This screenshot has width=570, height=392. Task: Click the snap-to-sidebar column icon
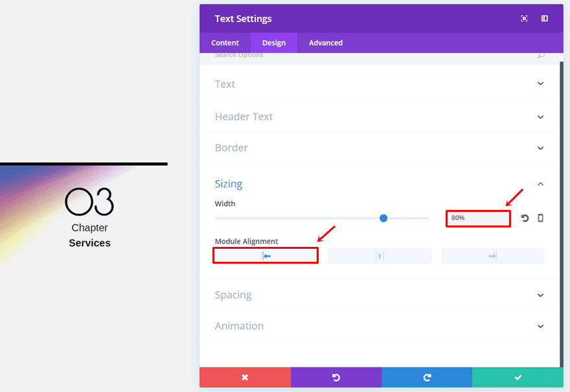click(544, 19)
